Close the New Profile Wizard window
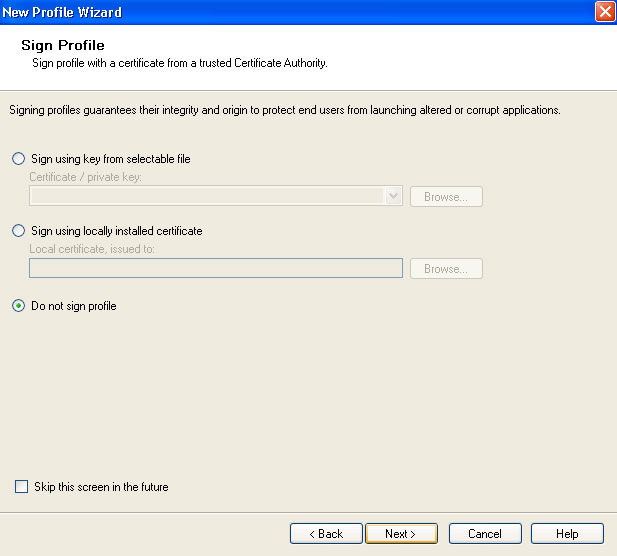The width and height of the screenshot is (617, 556). (x=605, y=11)
